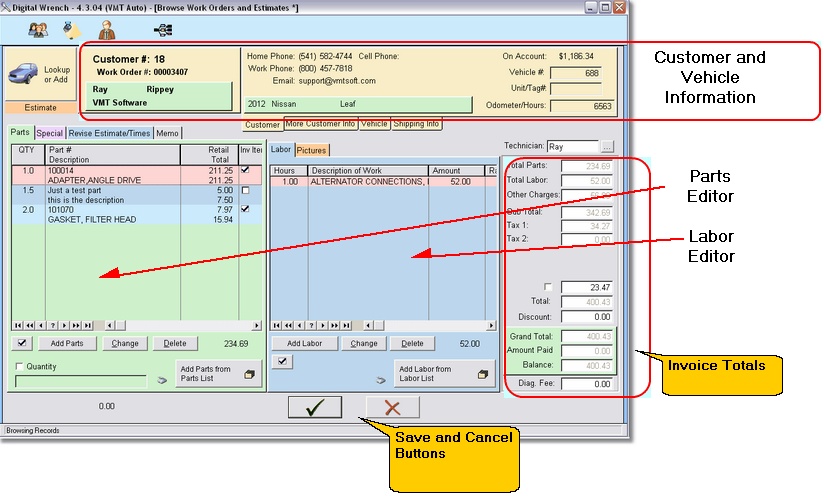This screenshot has width=824, height=496.
Task: Tick the checkbox beside 23.47 amount
Action: tap(548, 287)
